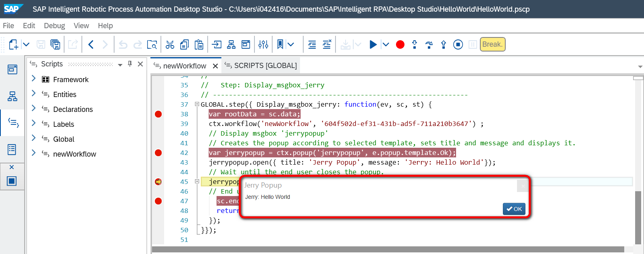
Task: Open the Debug menu
Action: [54, 26]
